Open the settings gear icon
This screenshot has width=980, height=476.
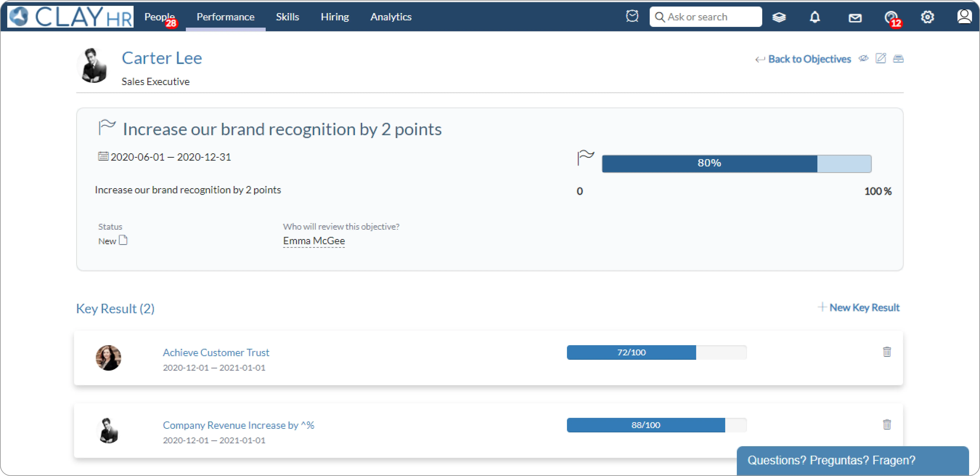pos(927,17)
